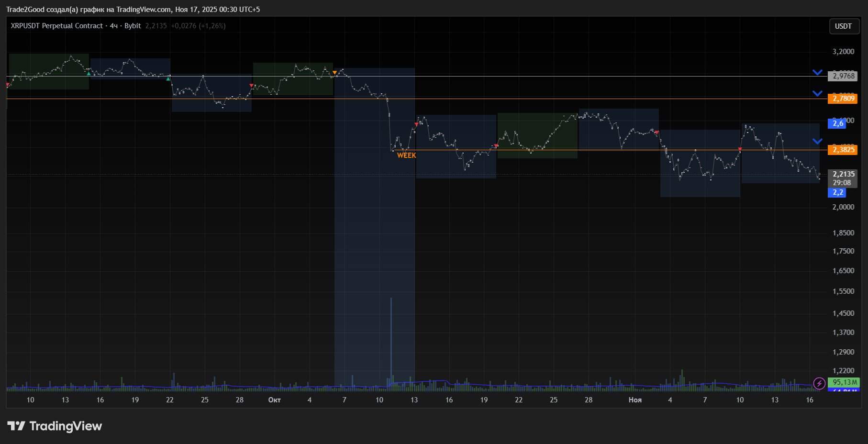Screen dimensions: 868x444
Task: Open the USDT currency selector
Action: 843,26
